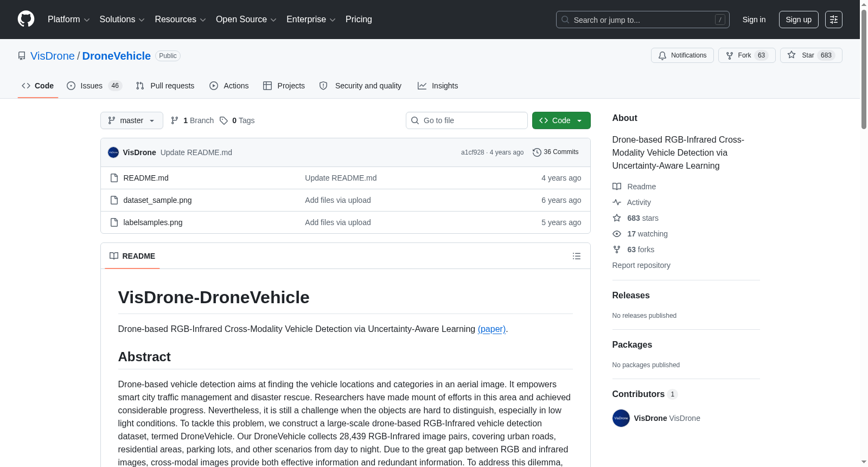Open the Pricing page
The width and height of the screenshot is (868, 467).
(359, 20)
